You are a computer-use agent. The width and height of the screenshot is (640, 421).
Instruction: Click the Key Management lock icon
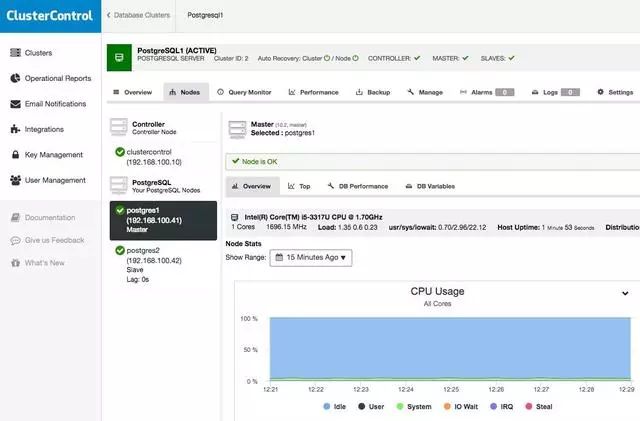point(16,155)
